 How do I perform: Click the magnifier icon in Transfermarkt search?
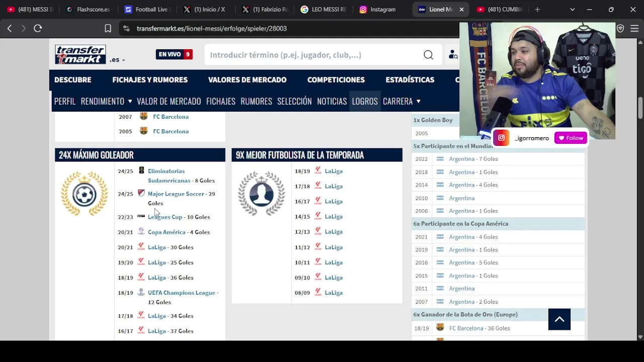(x=428, y=55)
